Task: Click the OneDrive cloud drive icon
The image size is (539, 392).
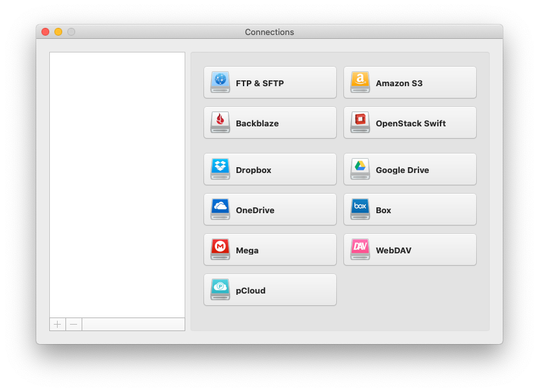Action: click(220, 209)
